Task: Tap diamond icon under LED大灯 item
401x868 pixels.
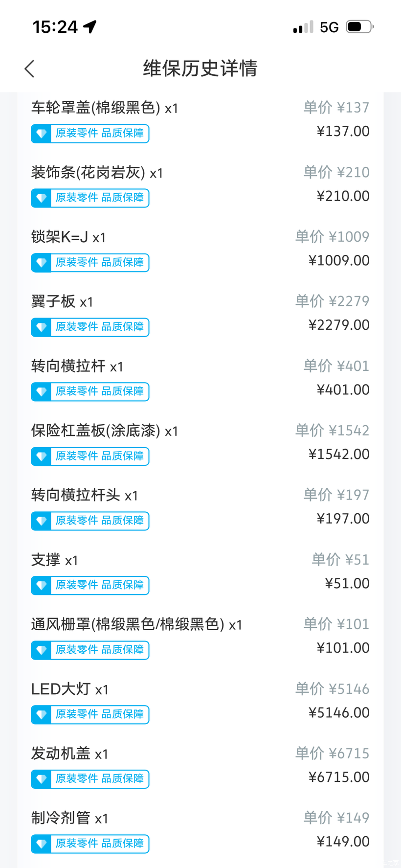Action: pos(41,714)
